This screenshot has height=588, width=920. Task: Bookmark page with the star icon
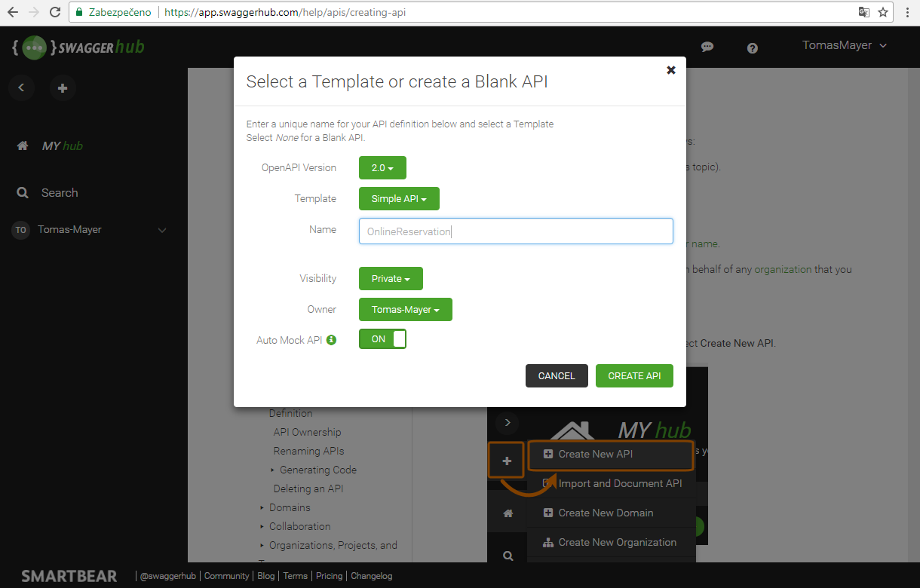click(x=883, y=12)
